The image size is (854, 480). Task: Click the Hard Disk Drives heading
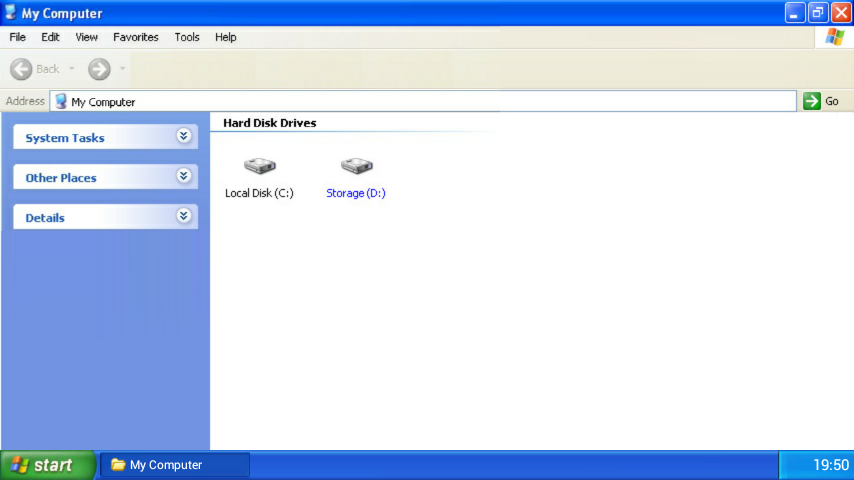pyautogui.click(x=270, y=123)
